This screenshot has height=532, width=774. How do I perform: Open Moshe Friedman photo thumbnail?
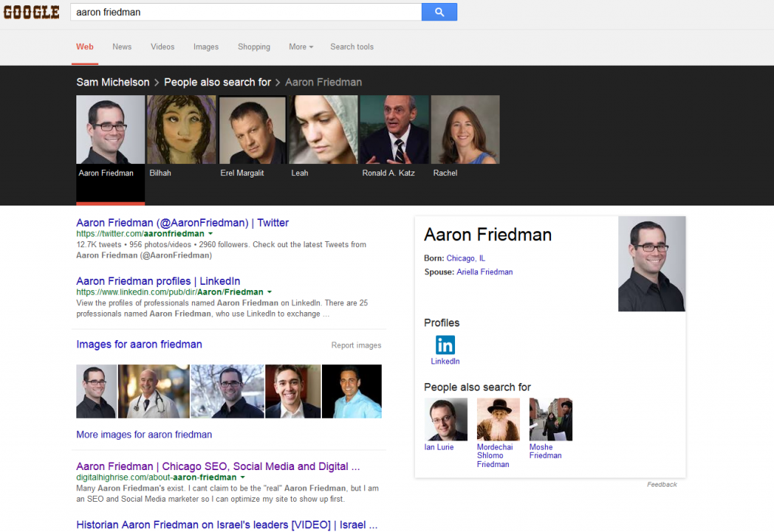coord(551,419)
